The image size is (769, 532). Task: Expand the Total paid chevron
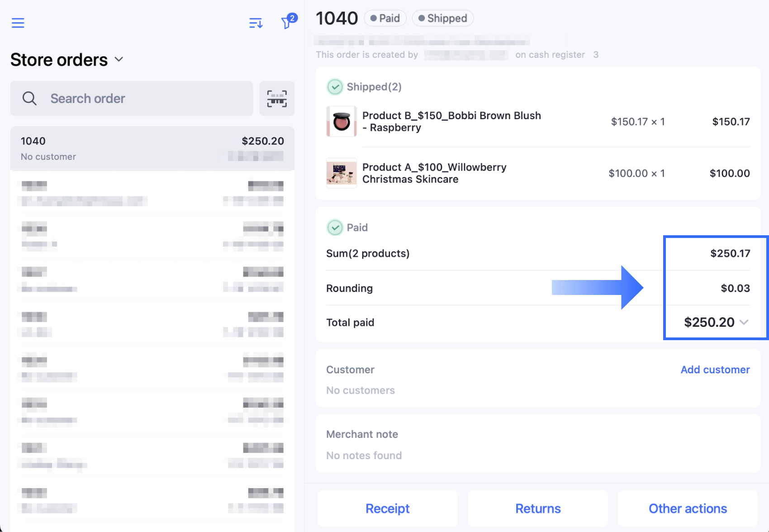[x=744, y=322]
